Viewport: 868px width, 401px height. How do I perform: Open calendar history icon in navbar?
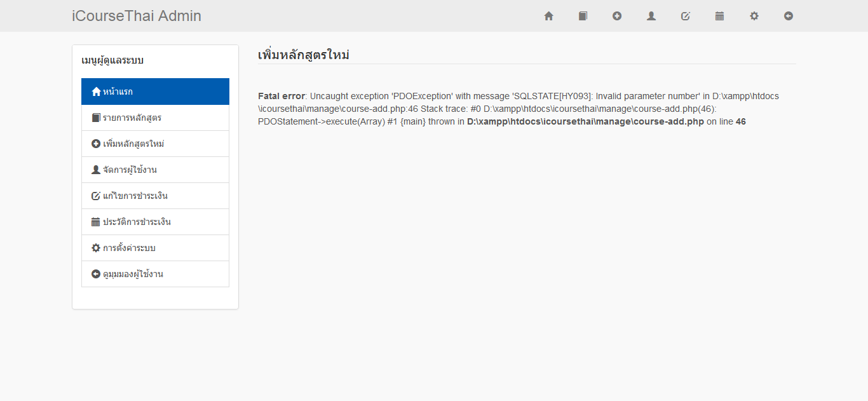(x=720, y=16)
